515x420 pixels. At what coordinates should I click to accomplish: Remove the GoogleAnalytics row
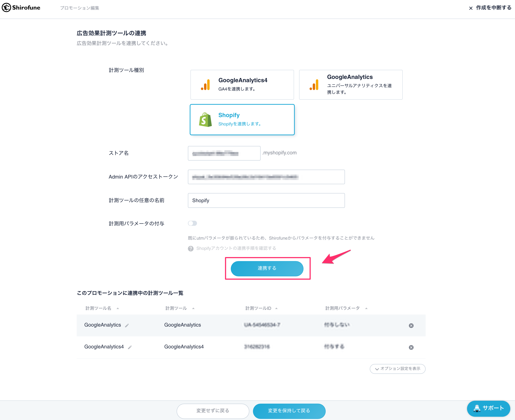411,326
